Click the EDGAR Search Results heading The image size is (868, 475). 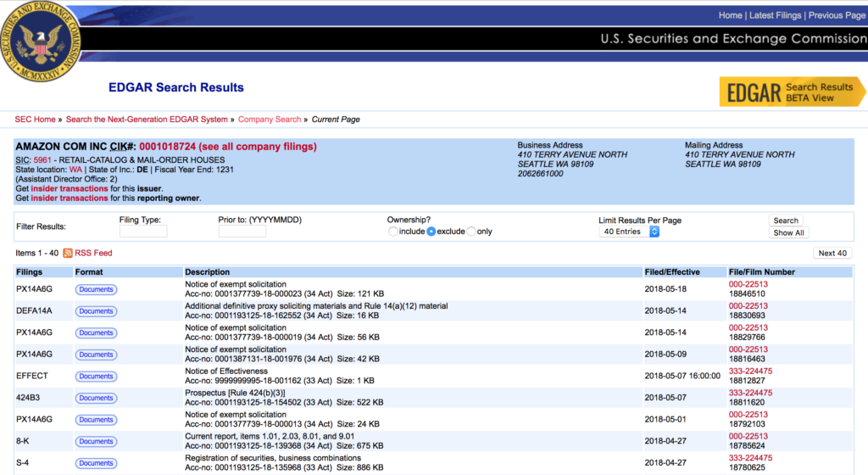pyautogui.click(x=176, y=87)
